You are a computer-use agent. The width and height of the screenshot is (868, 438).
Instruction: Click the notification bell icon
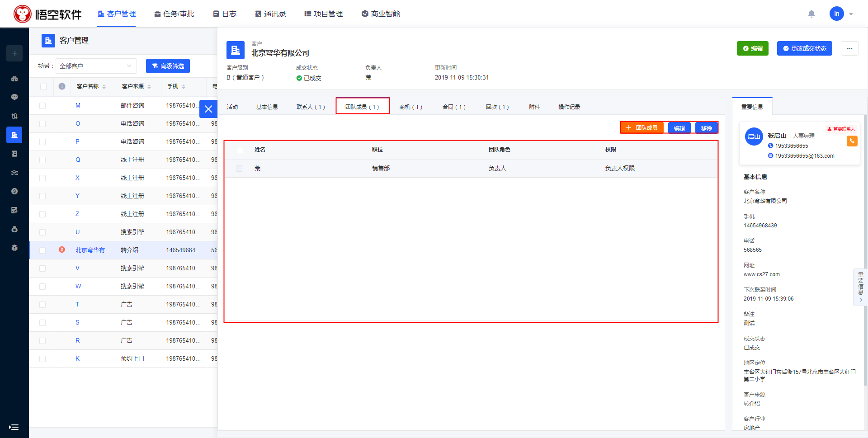pyautogui.click(x=811, y=14)
